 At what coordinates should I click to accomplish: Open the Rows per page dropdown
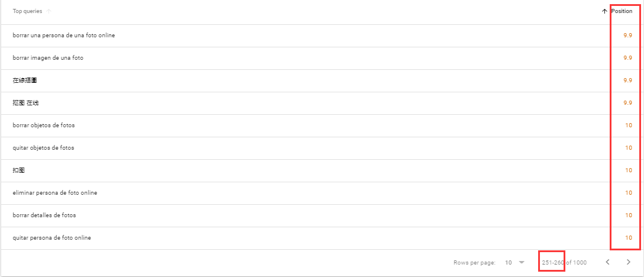click(521, 262)
